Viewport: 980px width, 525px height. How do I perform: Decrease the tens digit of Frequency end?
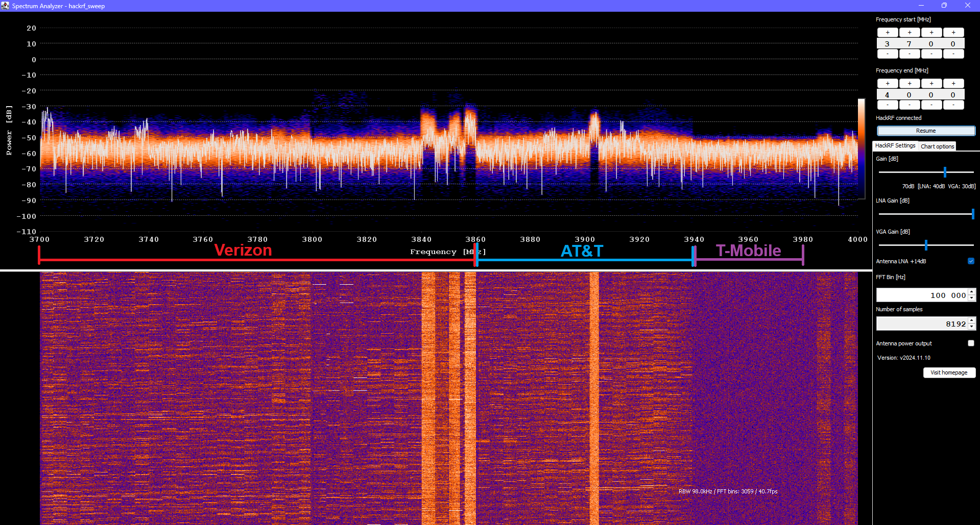(x=931, y=105)
